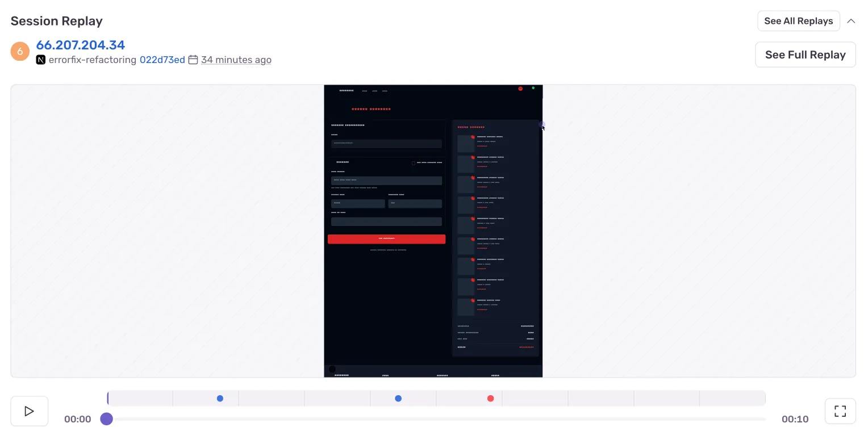The height and width of the screenshot is (444, 868).
Task: Click the red button in replay preview
Action: pyautogui.click(x=386, y=239)
